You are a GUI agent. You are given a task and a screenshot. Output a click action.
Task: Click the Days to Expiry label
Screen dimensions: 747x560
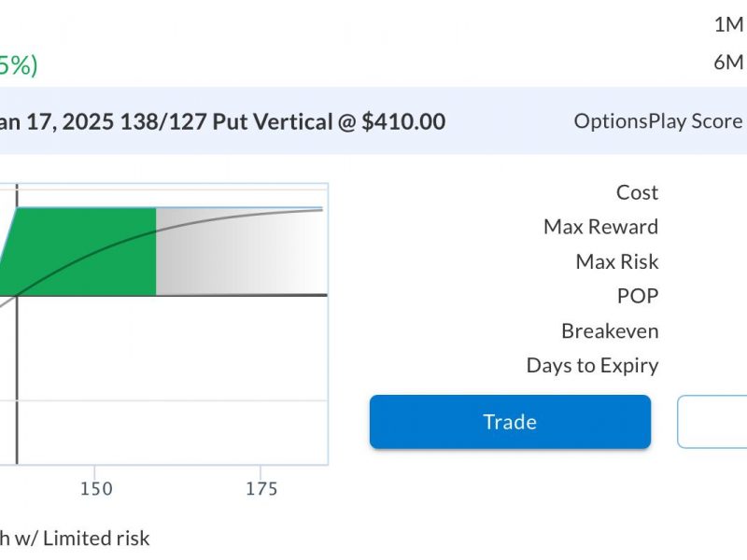pos(592,366)
